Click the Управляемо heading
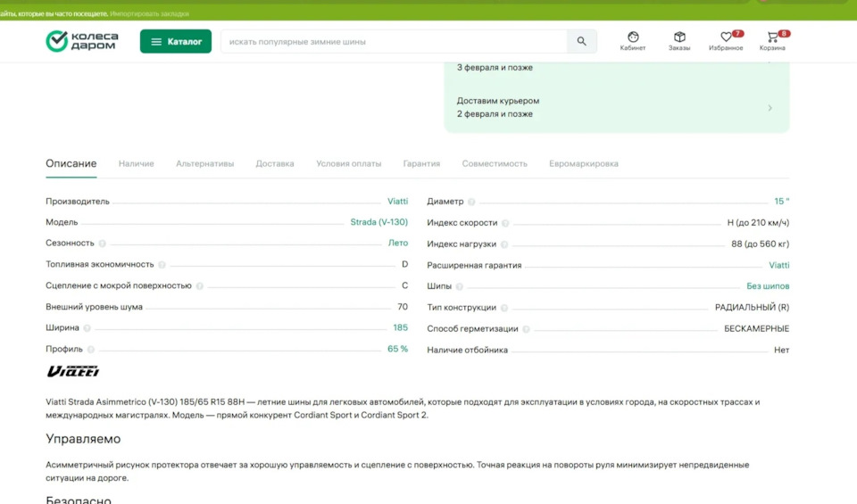The height and width of the screenshot is (504, 857). pyautogui.click(x=83, y=439)
